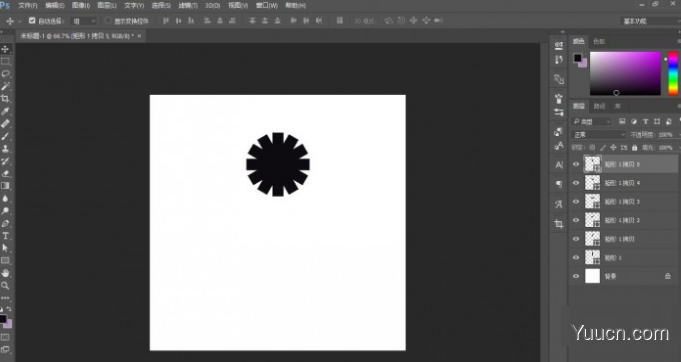Click the hue spectrum strip
The height and width of the screenshot is (362, 681).
click(673, 73)
